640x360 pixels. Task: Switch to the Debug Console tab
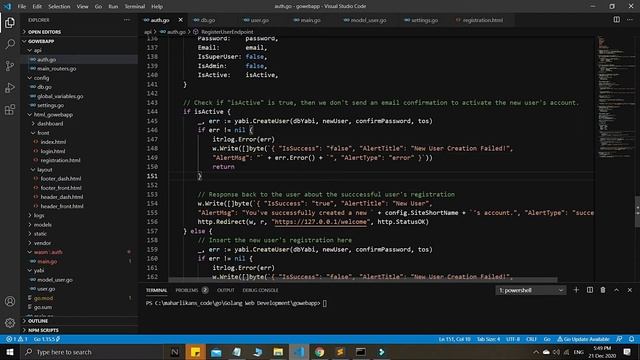click(260, 290)
